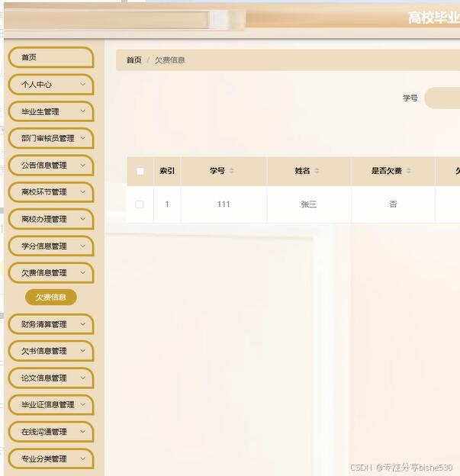Open the 个人中心 menu item
Viewport: 460px width, 476px height.
click(51, 85)
